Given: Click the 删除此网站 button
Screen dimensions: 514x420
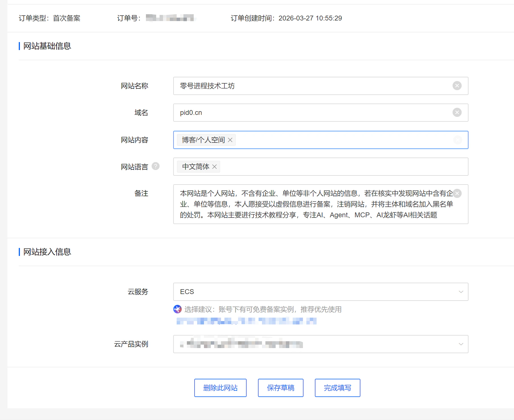Looking at the screenshot, I should point(220,388).
